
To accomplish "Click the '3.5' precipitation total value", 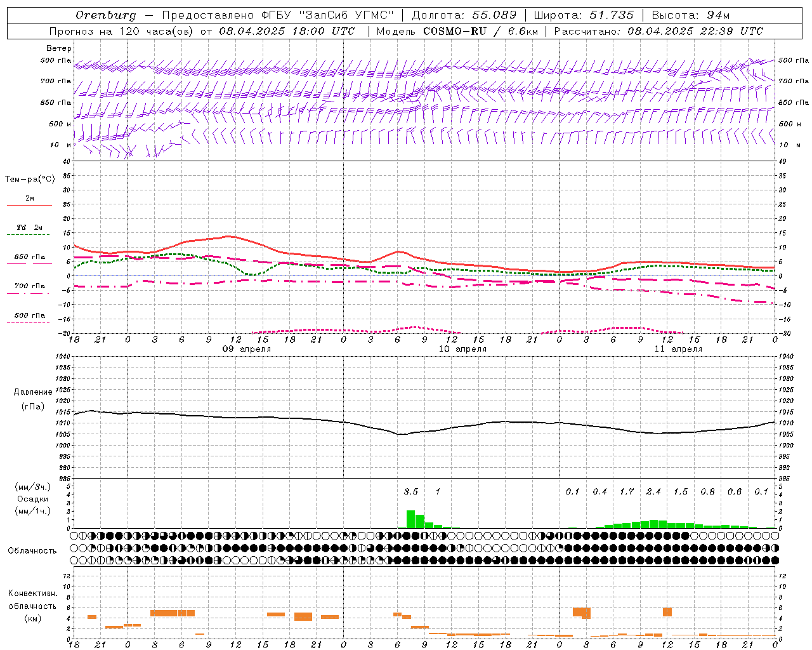I will point(411,491).
